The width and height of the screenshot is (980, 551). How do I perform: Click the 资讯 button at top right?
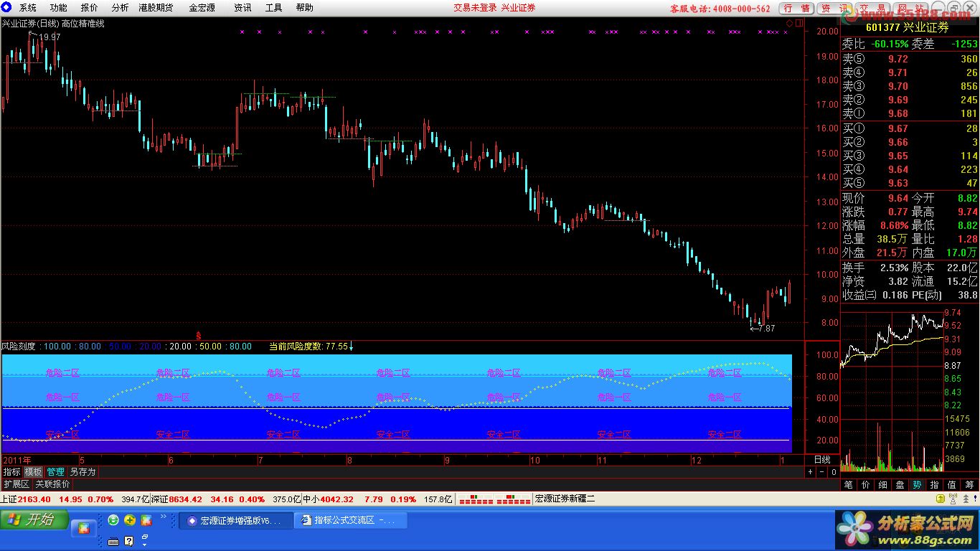[835, 8]
